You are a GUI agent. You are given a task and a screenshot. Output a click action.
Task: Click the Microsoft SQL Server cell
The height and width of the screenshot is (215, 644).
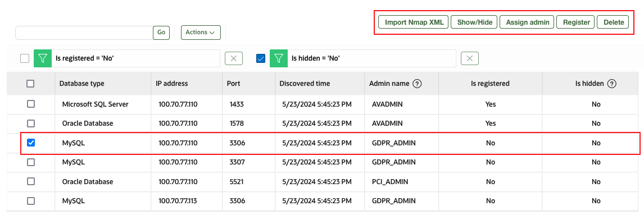click(x=96, y=104)
